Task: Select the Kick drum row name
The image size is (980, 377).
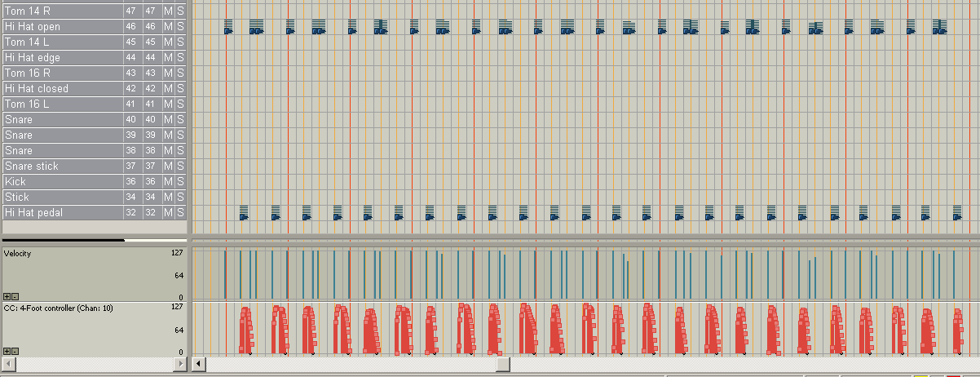Action: pyautogui.click(x=61, y=181)
